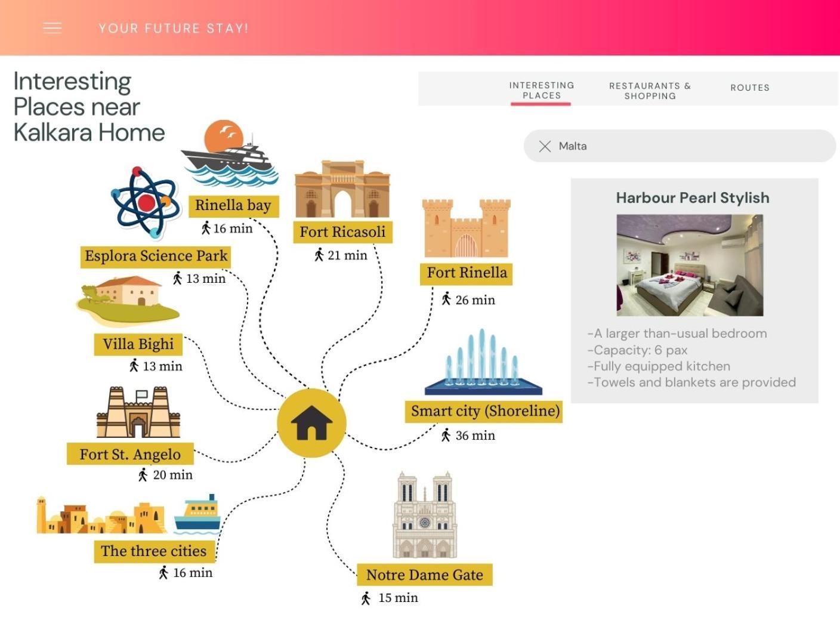Click the '20 min' walking time
The image size is (840, 630).
[x=173, y=475]
